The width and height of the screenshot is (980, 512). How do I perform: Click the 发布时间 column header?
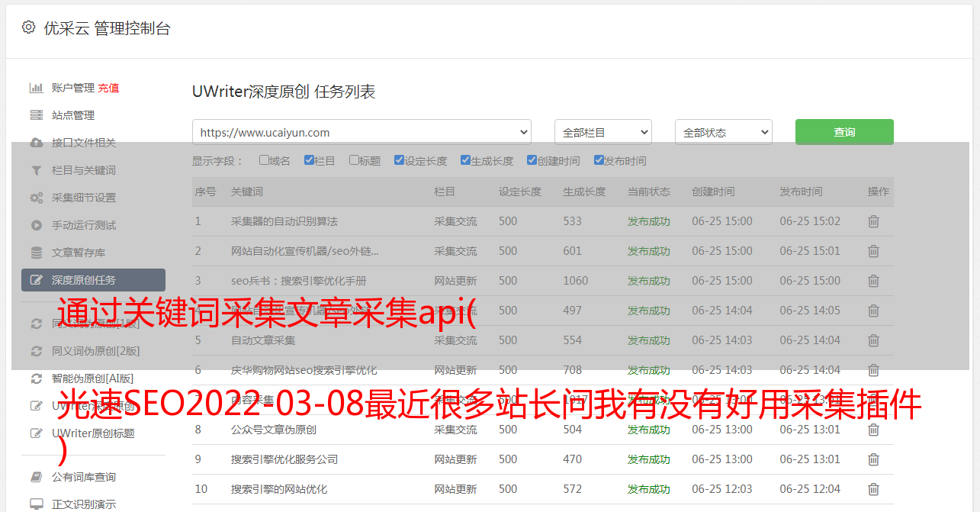801,192
